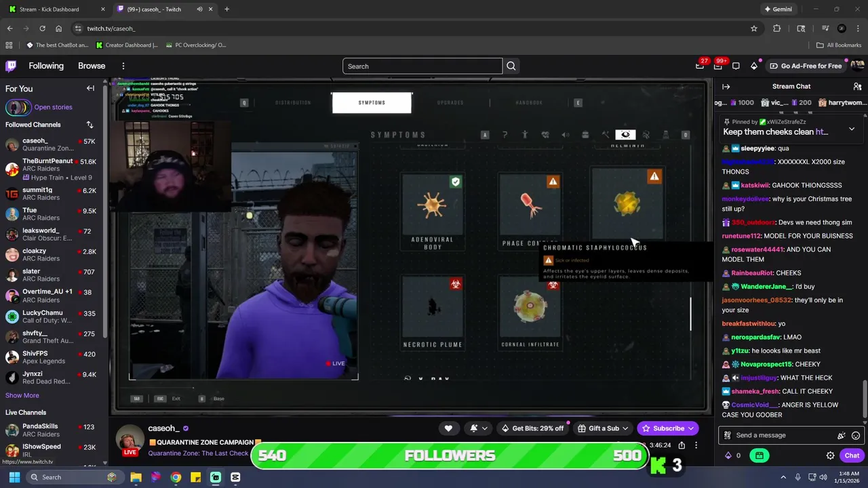Open chat settings gear
868x488 pixels.
(x=830, y=455)
